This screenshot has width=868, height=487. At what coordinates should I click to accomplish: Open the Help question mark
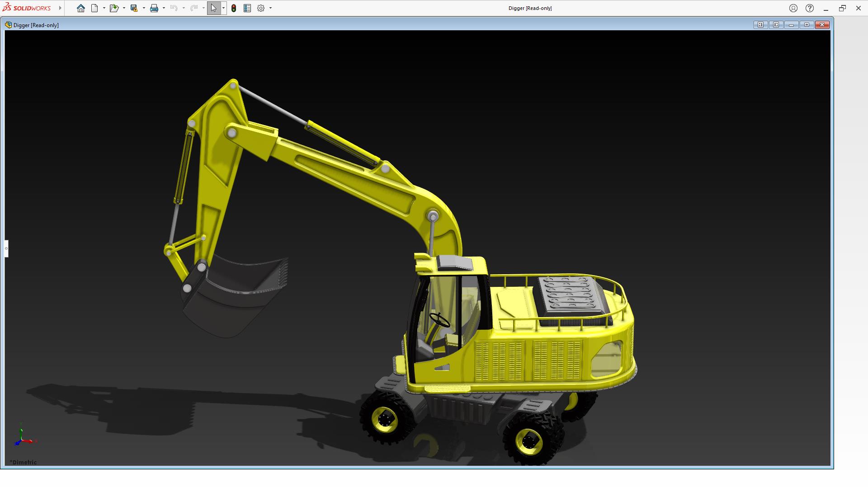pyautogui.click(x=810, y=8)
